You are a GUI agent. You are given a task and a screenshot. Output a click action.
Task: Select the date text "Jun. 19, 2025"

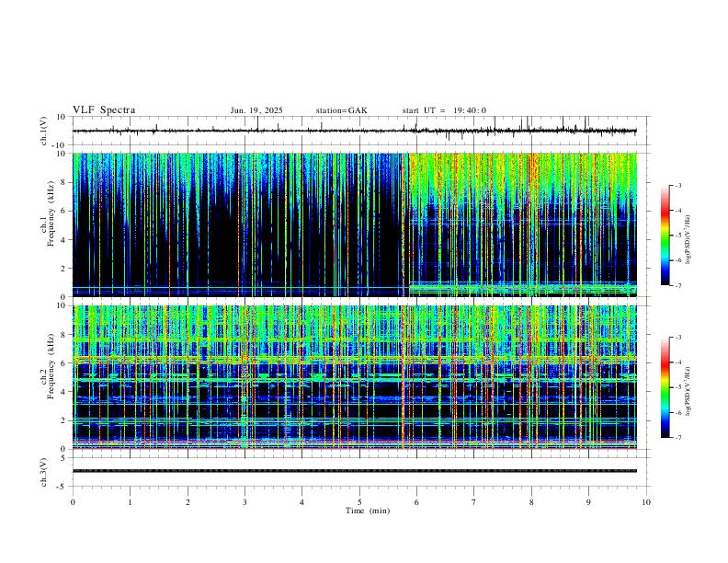256,110
